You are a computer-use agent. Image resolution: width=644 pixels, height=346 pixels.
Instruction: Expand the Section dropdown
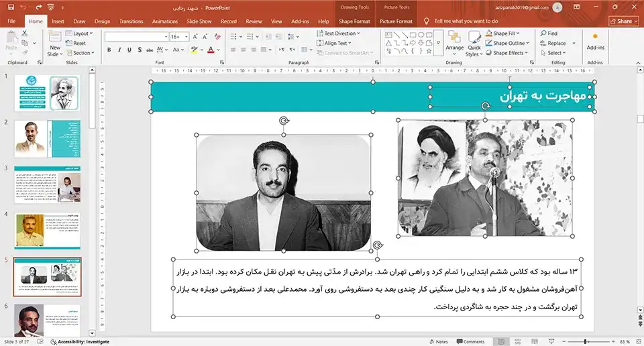pyautogui.click(x=80, y=53)
